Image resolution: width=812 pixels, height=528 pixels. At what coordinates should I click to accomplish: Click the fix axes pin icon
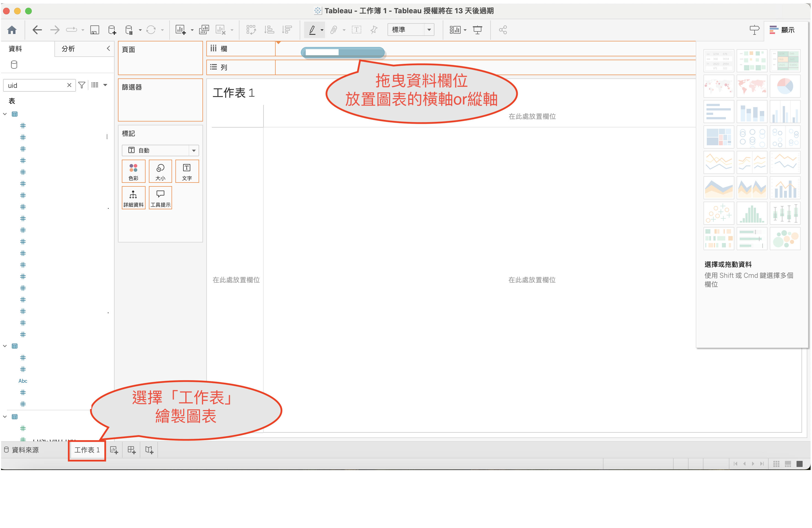click(x=374, y=30)
